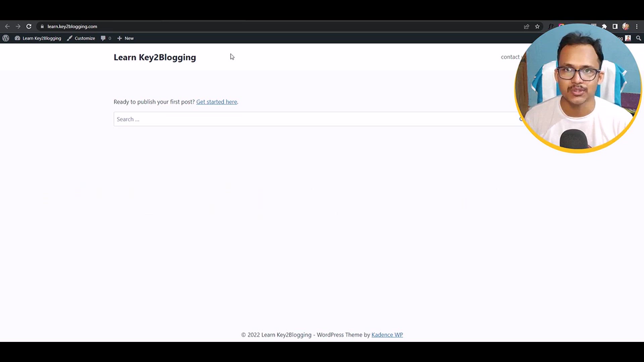
Task: Open the f? browser extension
Action: tap(551, 26)
